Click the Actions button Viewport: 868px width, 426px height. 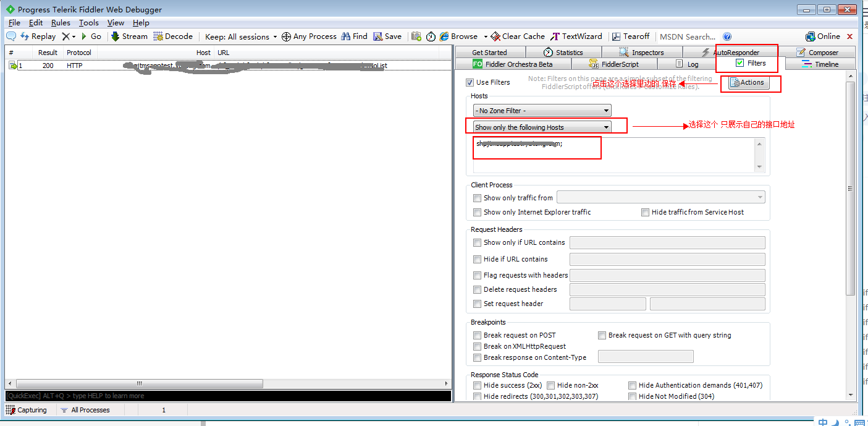pos(748,82)
